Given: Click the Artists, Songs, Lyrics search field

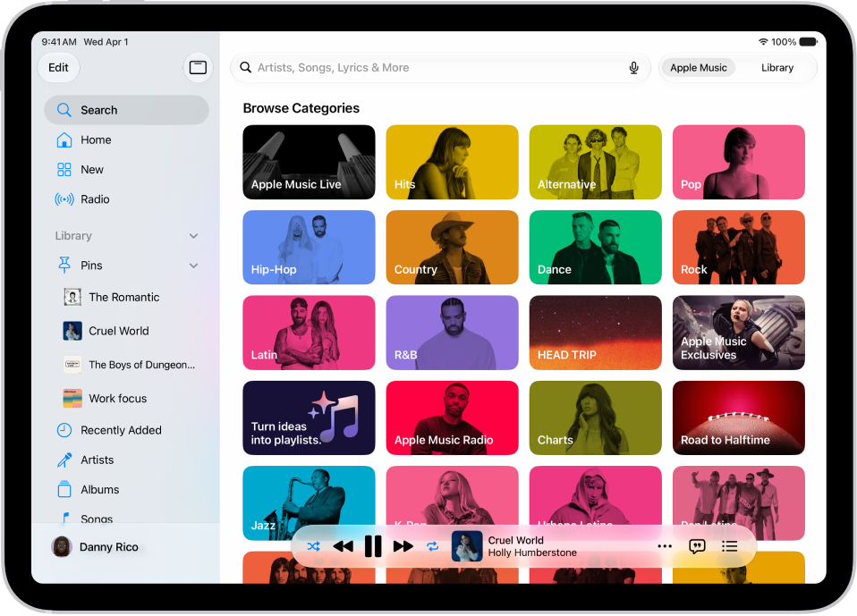Looking at the screenshot, I should coord(440,68).
